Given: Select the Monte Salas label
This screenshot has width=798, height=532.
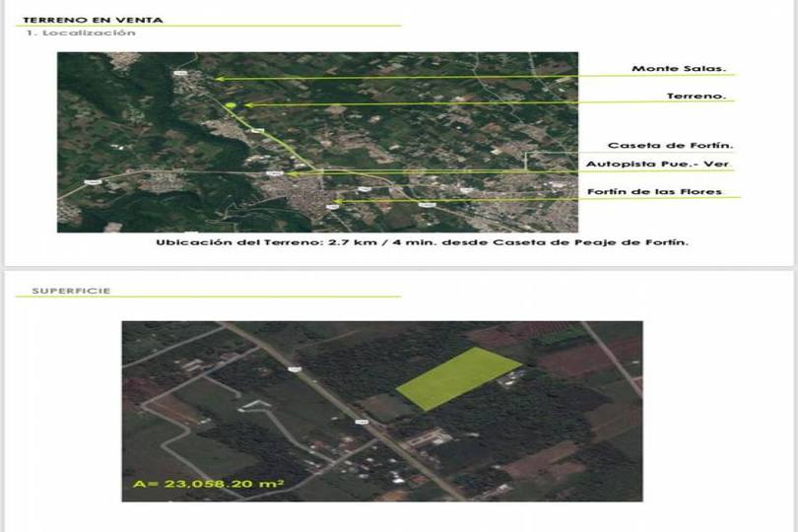Looking at the screenshot, I should (678, 69).
